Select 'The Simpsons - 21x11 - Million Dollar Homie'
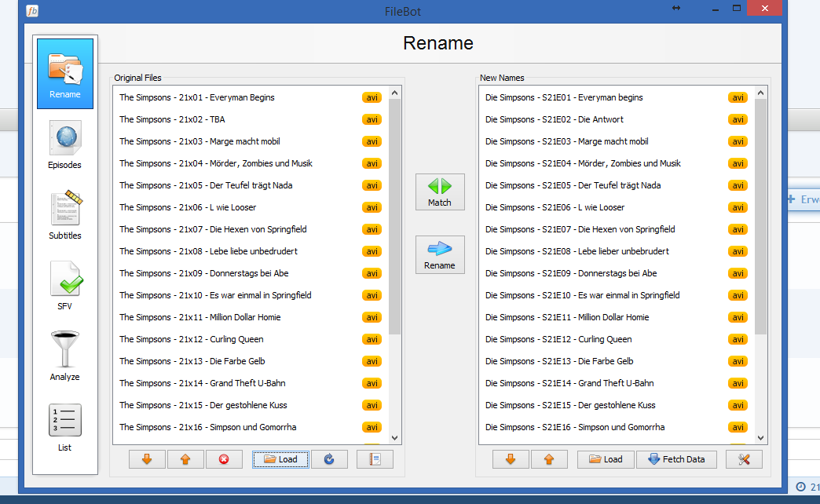 tap(251, 317)
